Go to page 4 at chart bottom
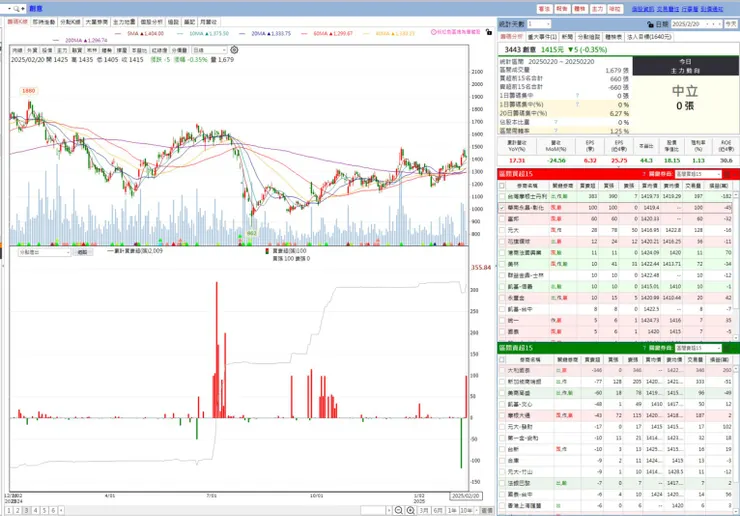740x516 pixels. pos(35,510)
